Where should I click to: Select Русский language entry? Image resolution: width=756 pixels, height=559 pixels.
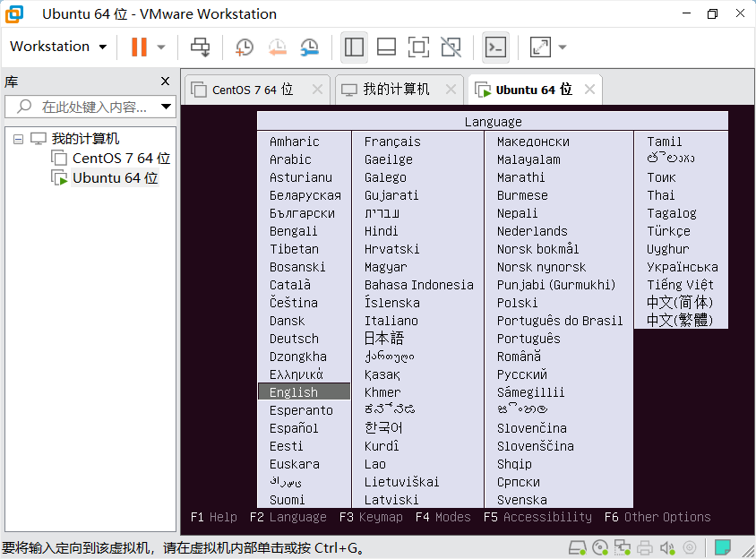point(522,374)
